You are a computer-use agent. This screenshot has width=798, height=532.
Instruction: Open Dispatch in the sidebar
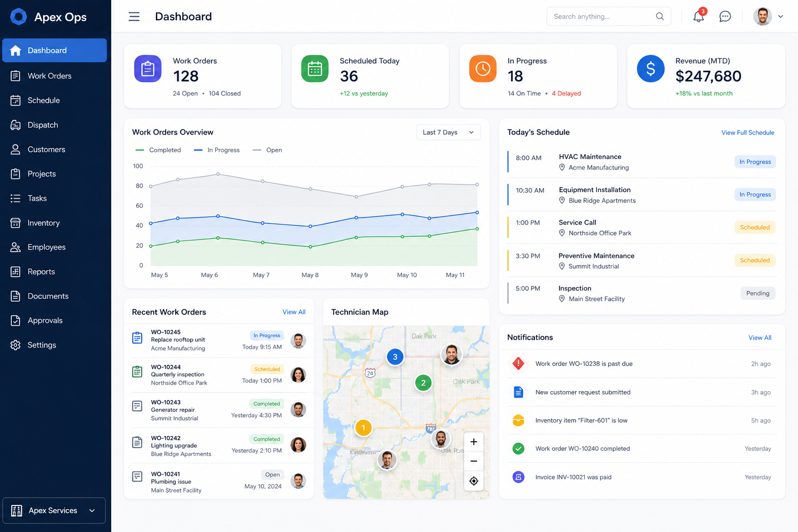[55, 125]
